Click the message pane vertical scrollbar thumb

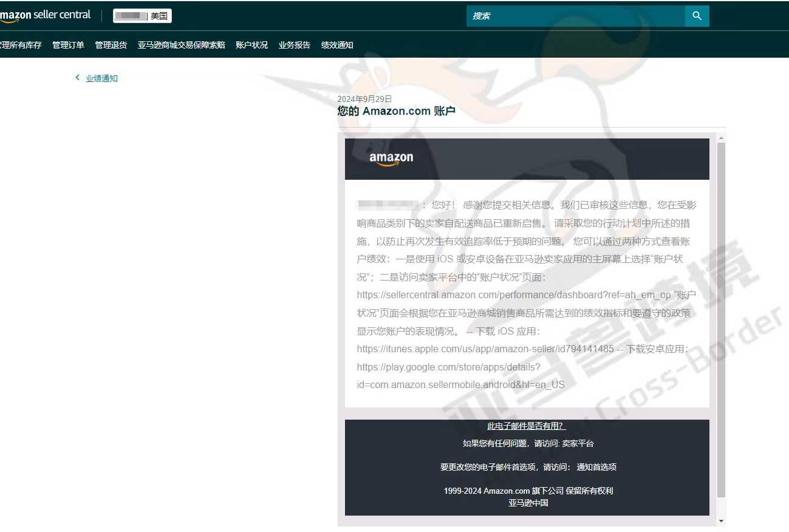(721, 320)
